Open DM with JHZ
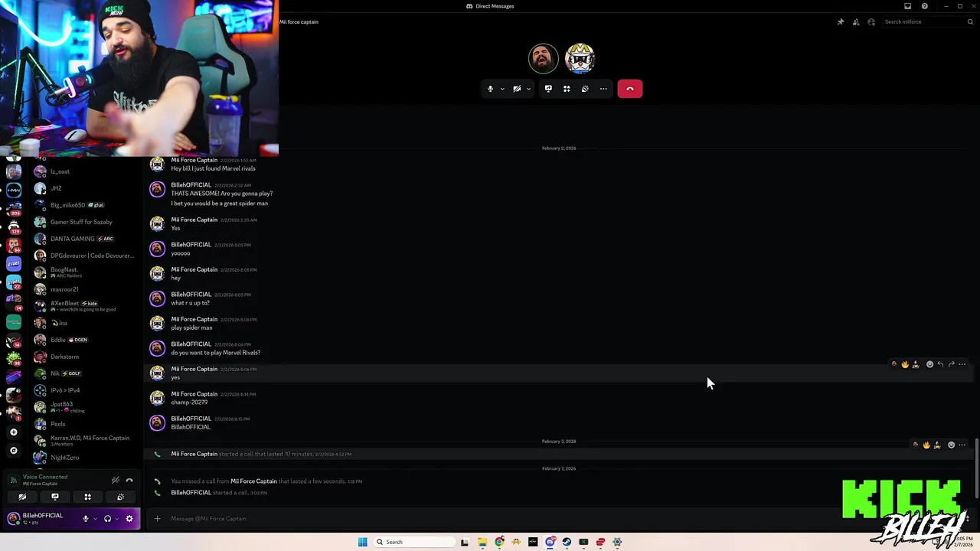Screen dimensions: 980x551 pyautogui.click(x=84, y=188)
